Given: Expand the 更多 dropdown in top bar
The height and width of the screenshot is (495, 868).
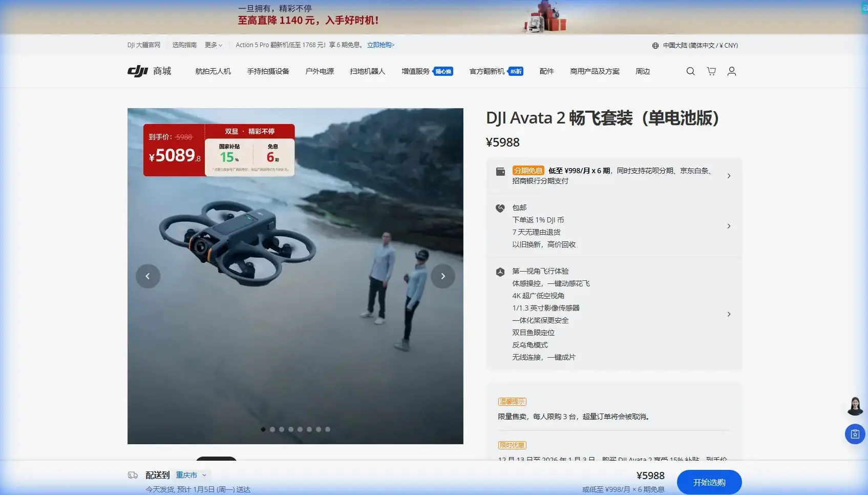Looking at the screenshot, I should tap(214, 45).
